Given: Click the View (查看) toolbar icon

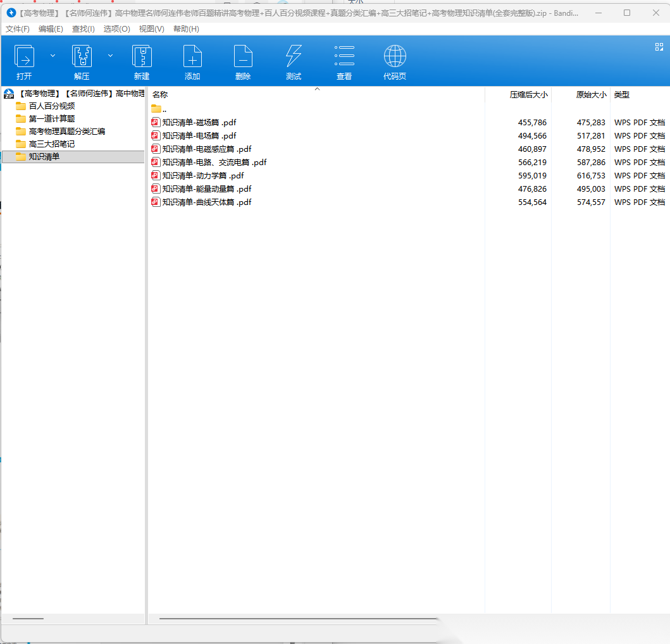Looking at the screenshot, I should 344,57.
